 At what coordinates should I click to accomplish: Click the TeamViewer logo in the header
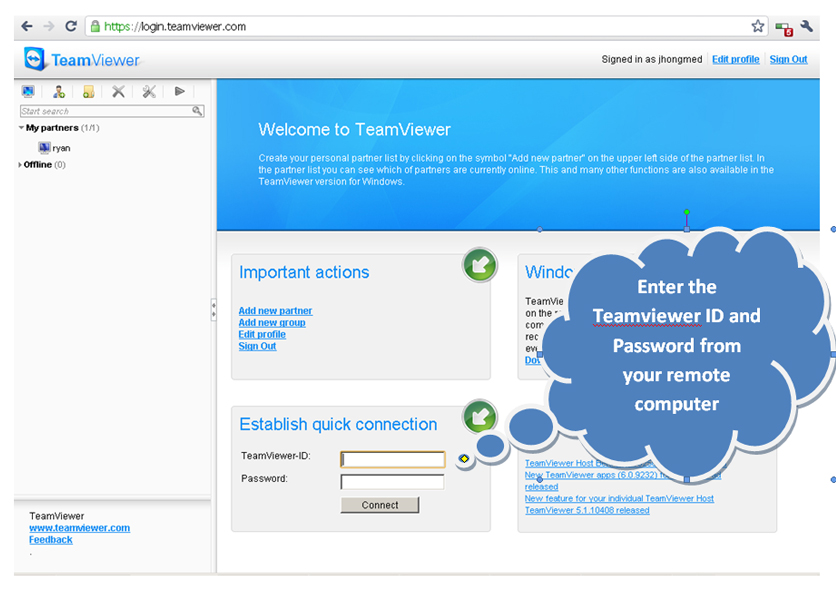(x=72, y=59)
